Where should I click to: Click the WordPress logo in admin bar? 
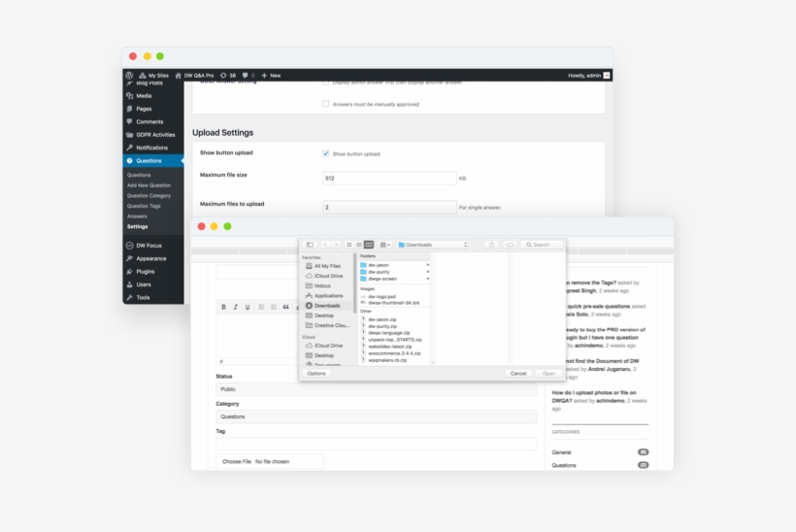tap(129, 75)
